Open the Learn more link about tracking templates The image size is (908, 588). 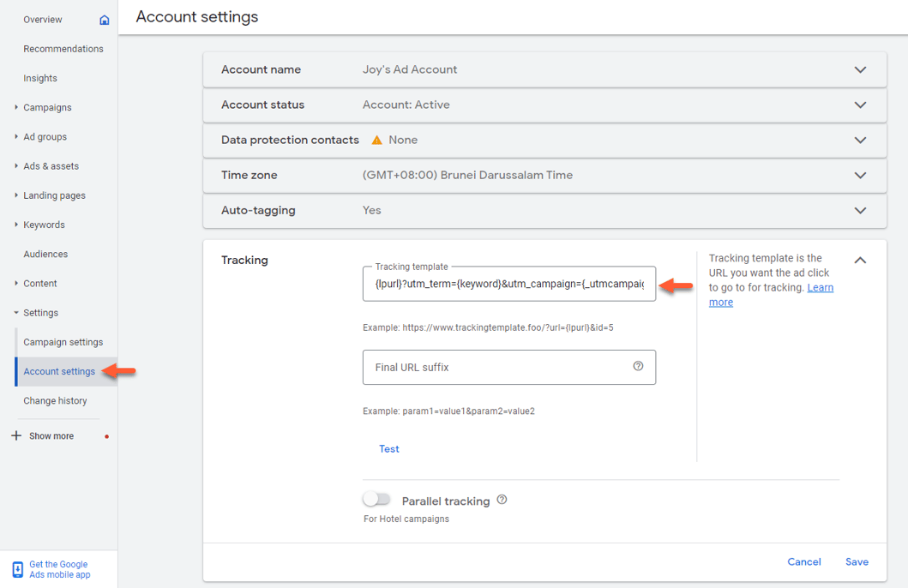pos(820,287)
